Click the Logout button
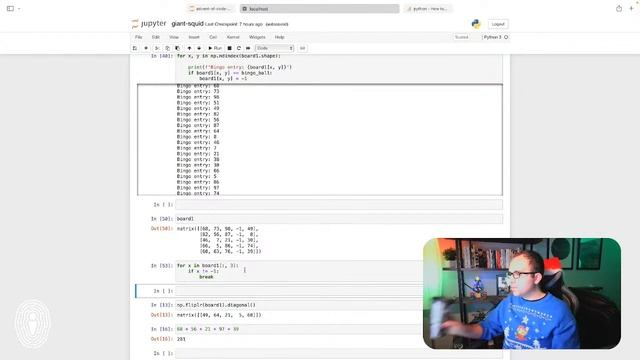 498,24
